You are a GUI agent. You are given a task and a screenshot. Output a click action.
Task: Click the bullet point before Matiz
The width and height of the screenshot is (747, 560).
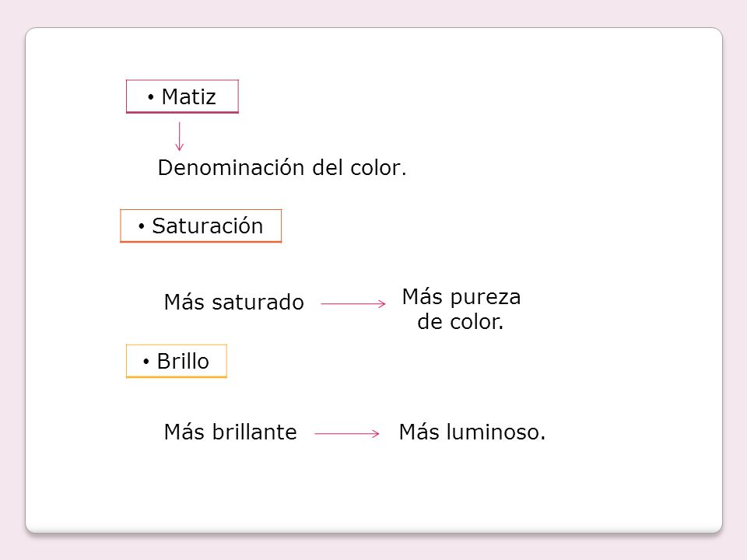[150, 98]
